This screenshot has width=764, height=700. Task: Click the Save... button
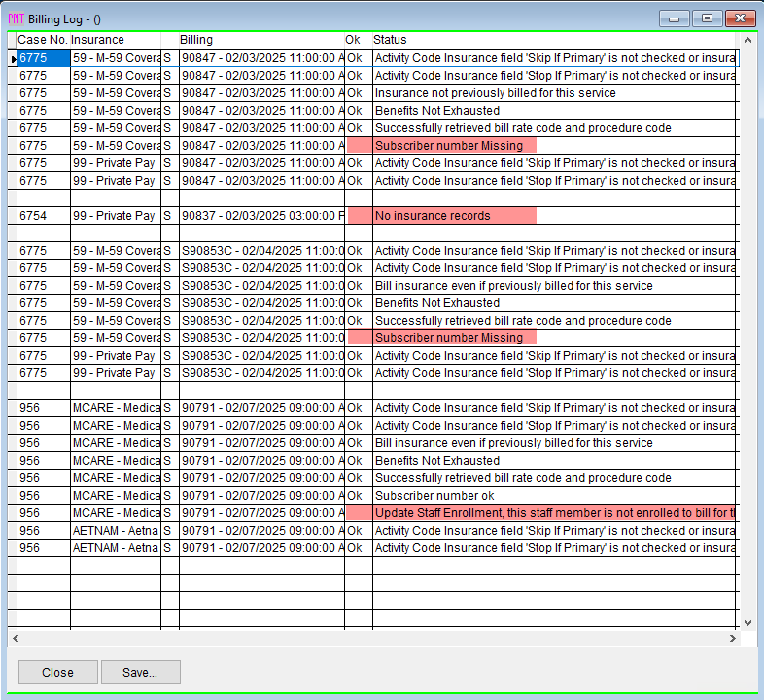coord(140,672)
